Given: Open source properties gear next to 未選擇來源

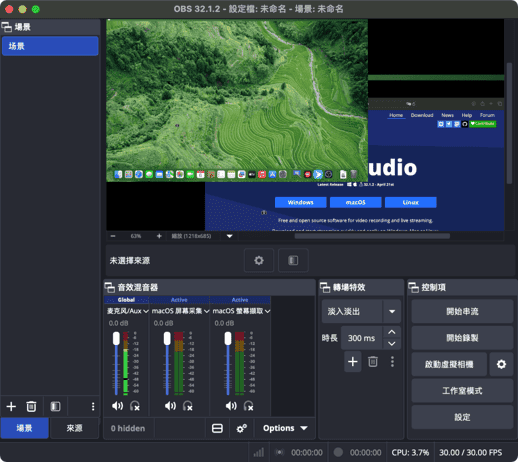Looking at the screenshot, I should coord(259,260).
